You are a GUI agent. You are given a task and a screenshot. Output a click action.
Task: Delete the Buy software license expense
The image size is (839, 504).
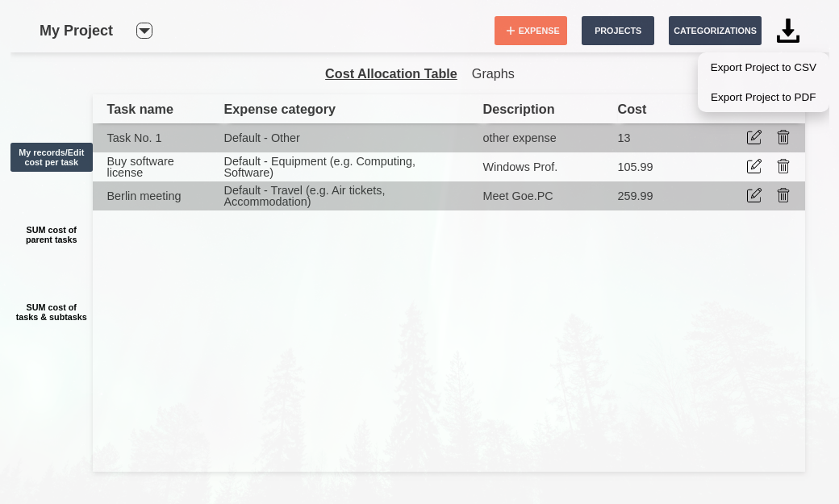[783, 166]
